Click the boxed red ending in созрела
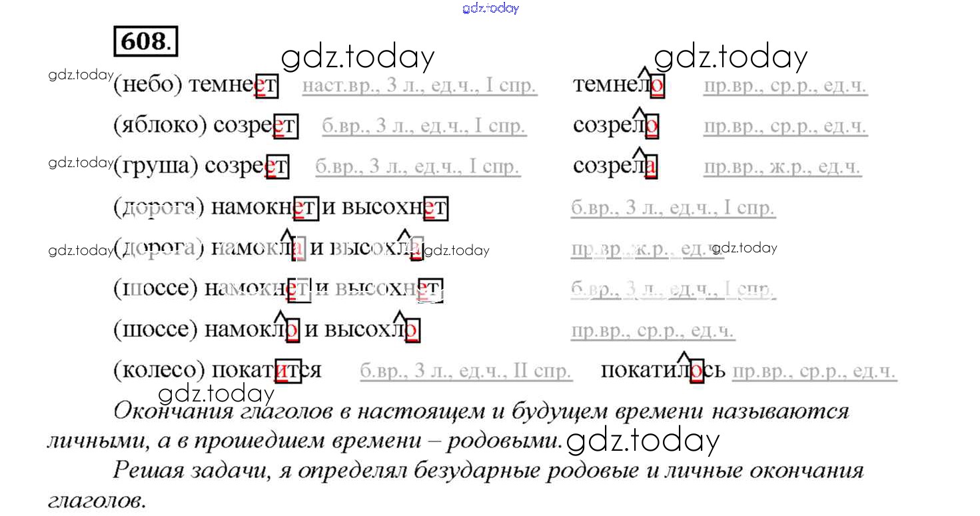980x516 pixels. [x=650, y=166]
